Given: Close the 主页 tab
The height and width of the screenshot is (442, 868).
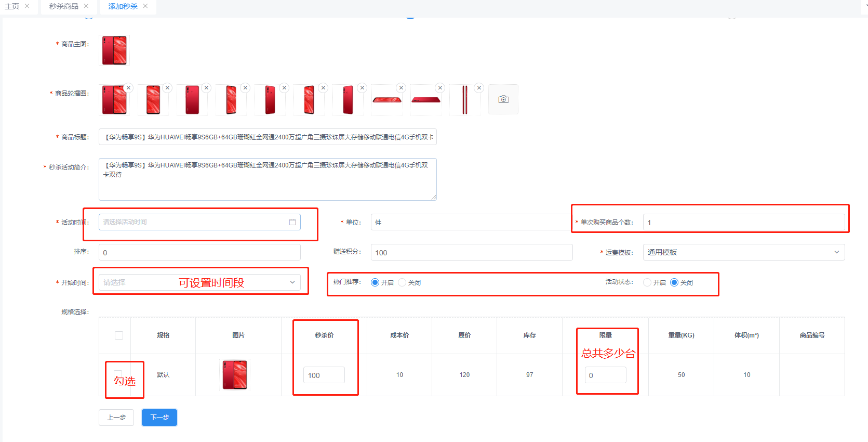Looking at the screenshot, I should click(x=27, y=6).
